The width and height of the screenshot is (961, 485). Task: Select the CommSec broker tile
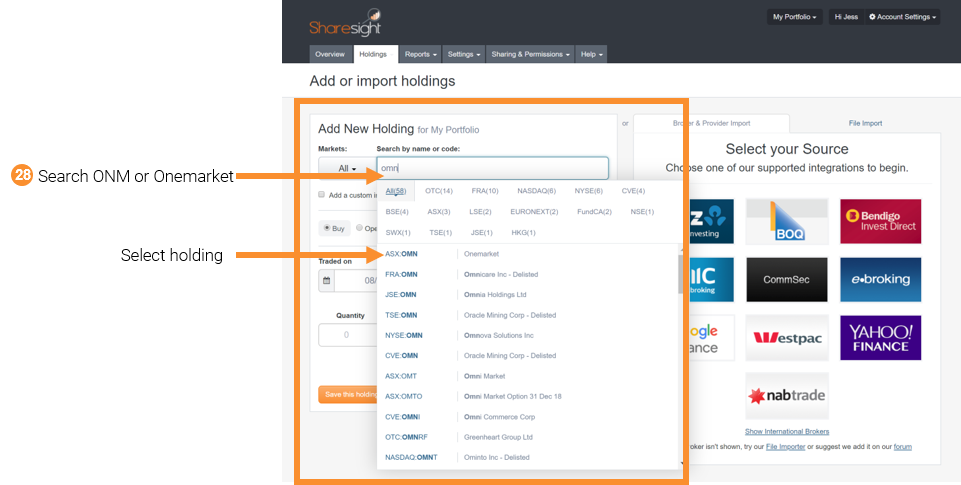[x=787, y=280]
